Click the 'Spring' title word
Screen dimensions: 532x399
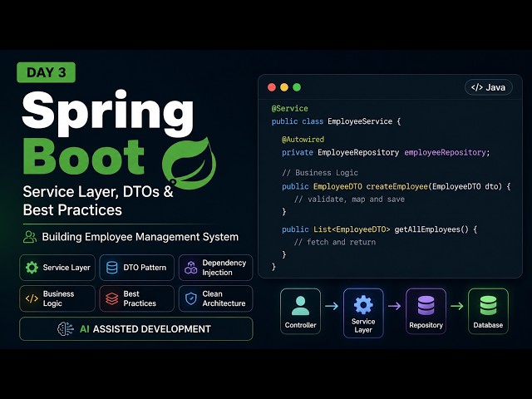click(108, 112)
